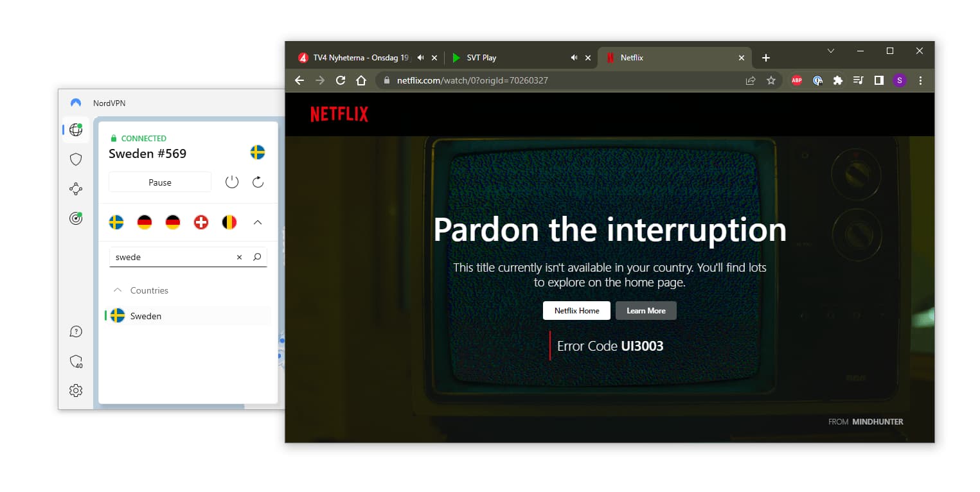Screen dimensions: 980x492
Task: Open the media controls icon in Chrome
Action: pos(858,80)
